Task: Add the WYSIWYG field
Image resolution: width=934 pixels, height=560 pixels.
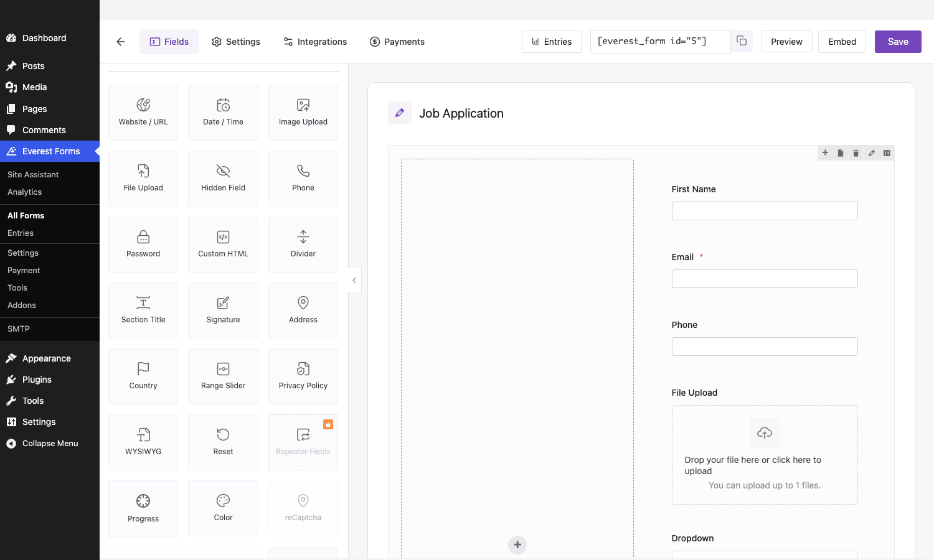Action: 143,442
